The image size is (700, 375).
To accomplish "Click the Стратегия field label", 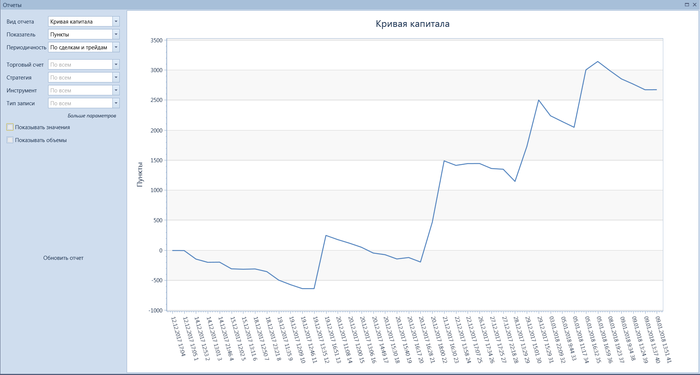I will coord(19,78).
